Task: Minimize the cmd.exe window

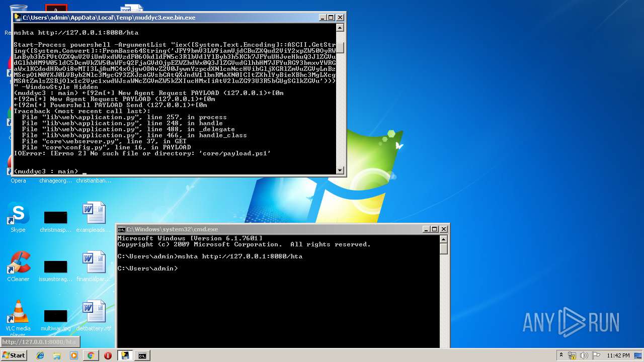Action: coord(426,229)
